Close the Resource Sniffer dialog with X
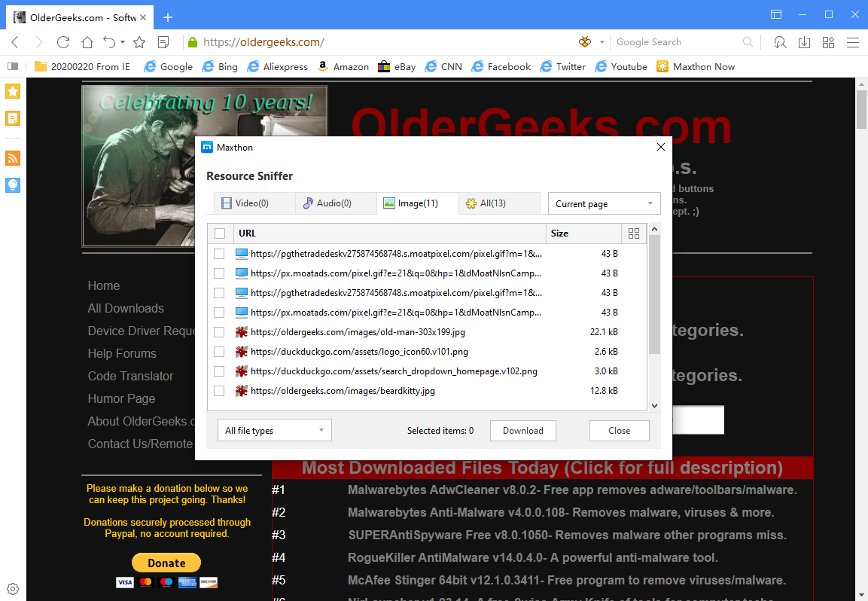 click(x=660, y=147)
